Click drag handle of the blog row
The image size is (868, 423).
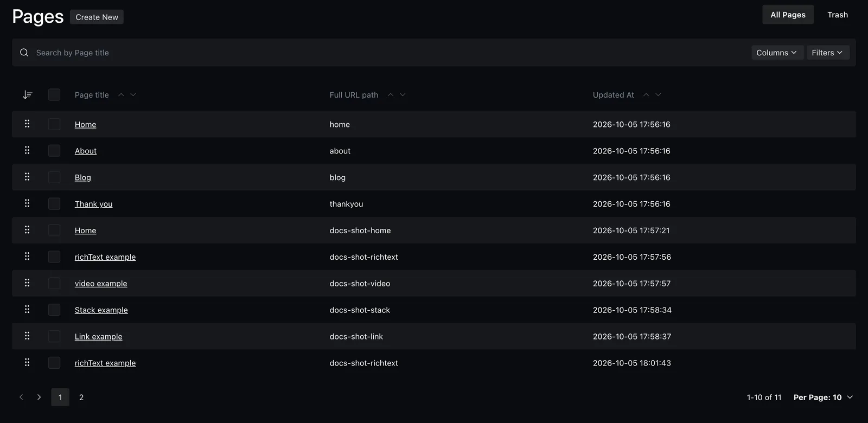pos(27,177)
